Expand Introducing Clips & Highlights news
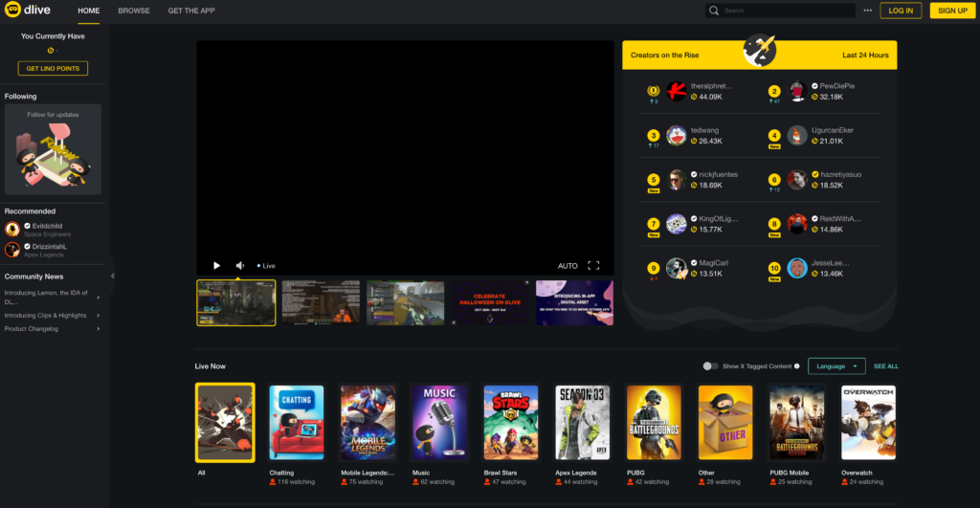The image size is (980, 508). 53,316
